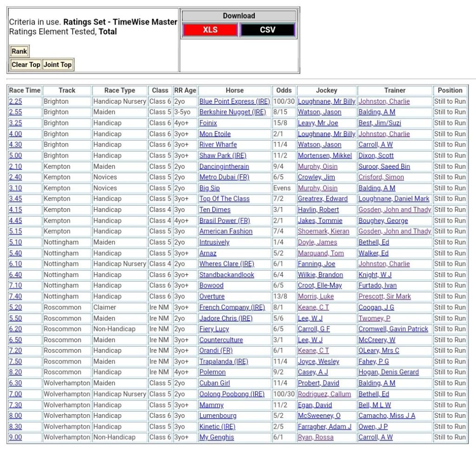Open the 2.25 Brighton race time link
Screen dimensions: 476x450
(15, 101)
